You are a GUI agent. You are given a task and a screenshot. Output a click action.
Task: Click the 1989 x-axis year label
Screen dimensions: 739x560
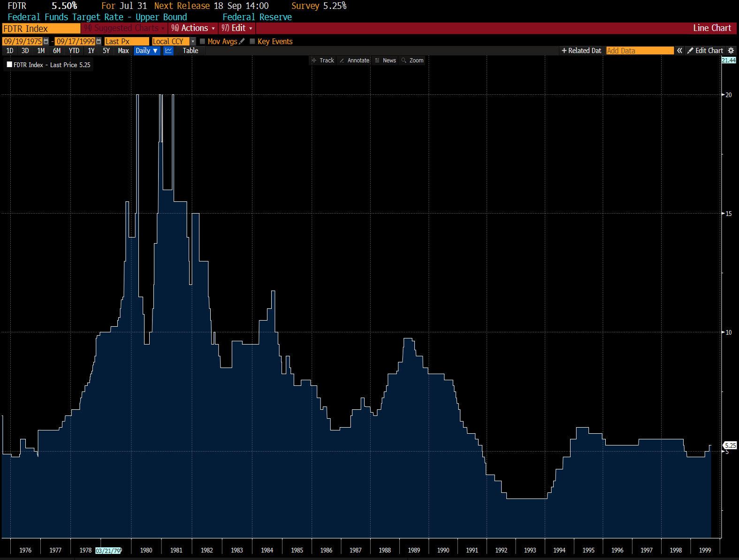point(414,550)
